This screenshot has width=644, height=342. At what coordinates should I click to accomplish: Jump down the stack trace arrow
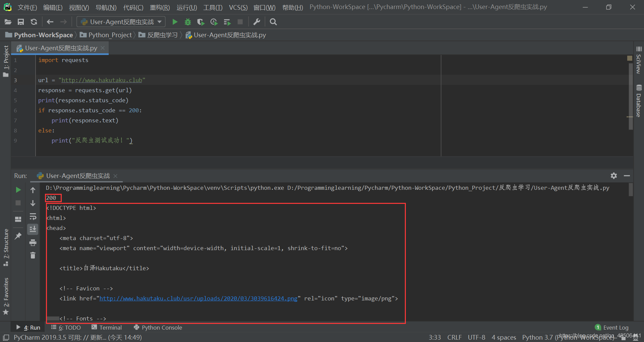coord(33,203)
